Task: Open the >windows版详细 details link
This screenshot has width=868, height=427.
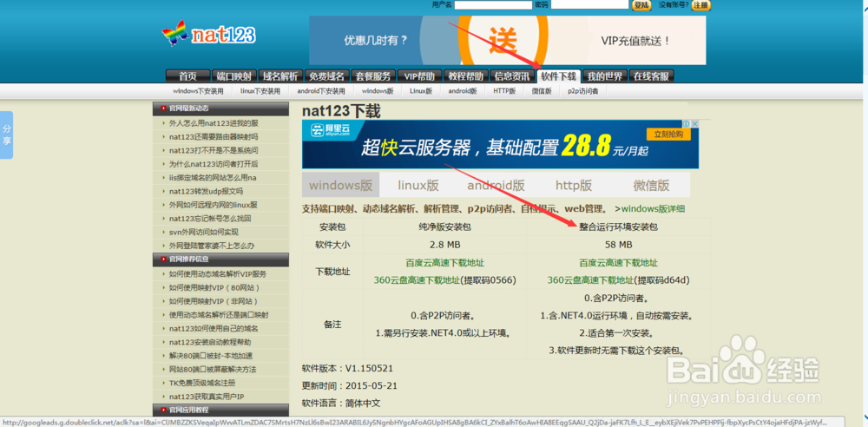Action: click(650, 209)
